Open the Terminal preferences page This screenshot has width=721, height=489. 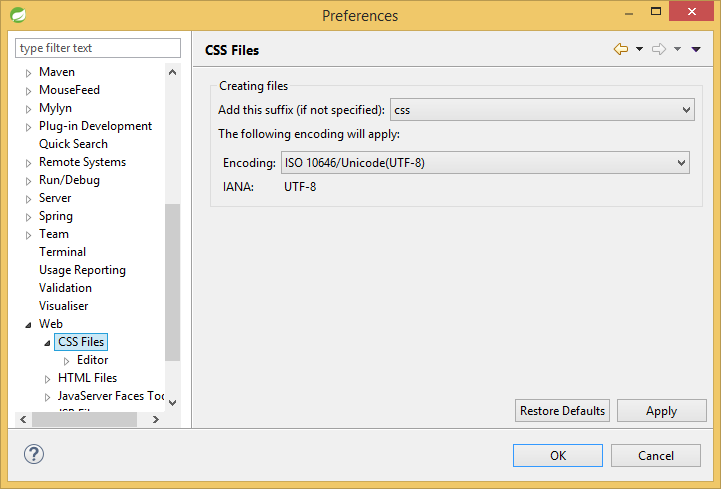(62, 252)
